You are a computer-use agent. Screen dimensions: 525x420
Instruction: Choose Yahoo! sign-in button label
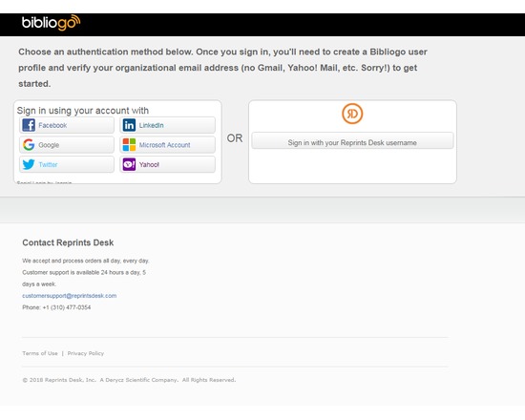[149, 164]
